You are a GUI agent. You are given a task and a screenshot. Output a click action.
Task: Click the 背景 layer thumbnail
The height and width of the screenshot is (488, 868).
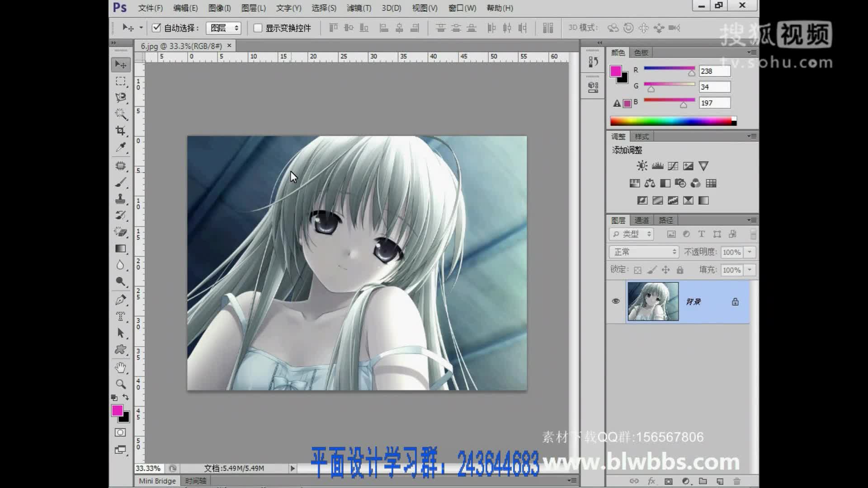653,301
